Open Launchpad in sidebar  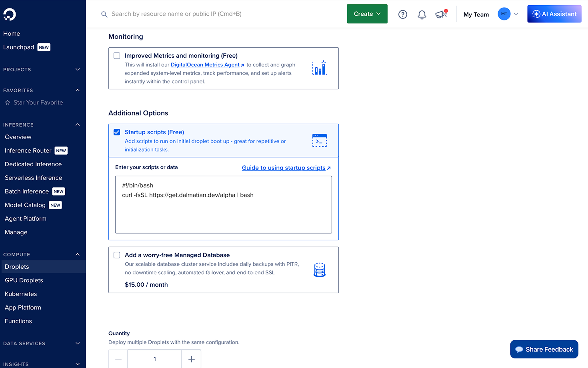tap(18, 47)
